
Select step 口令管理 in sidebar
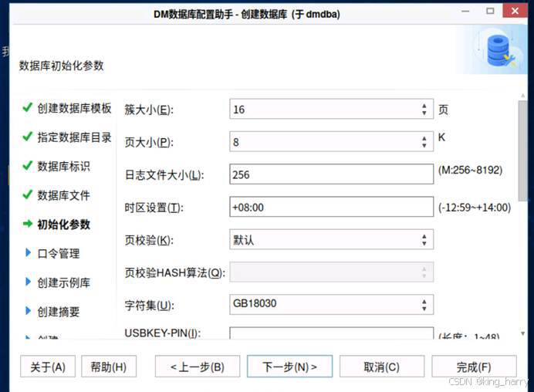click(x=59, y=253)
